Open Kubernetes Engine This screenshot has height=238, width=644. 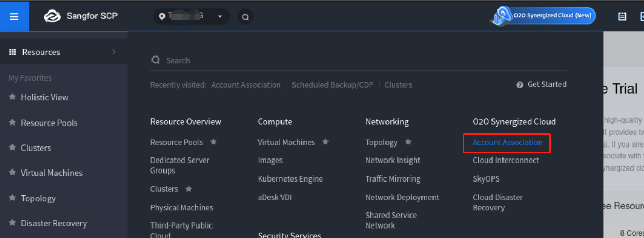tap(290, 179)
